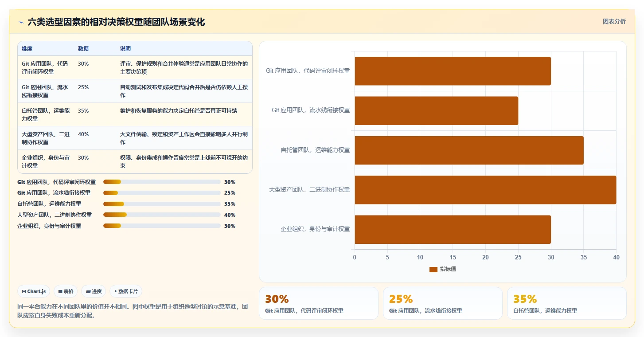The height and width of the screenshot is (337, 644).
Task: Click the 身份与审计权重 progress bar
Action: [162, 226]
